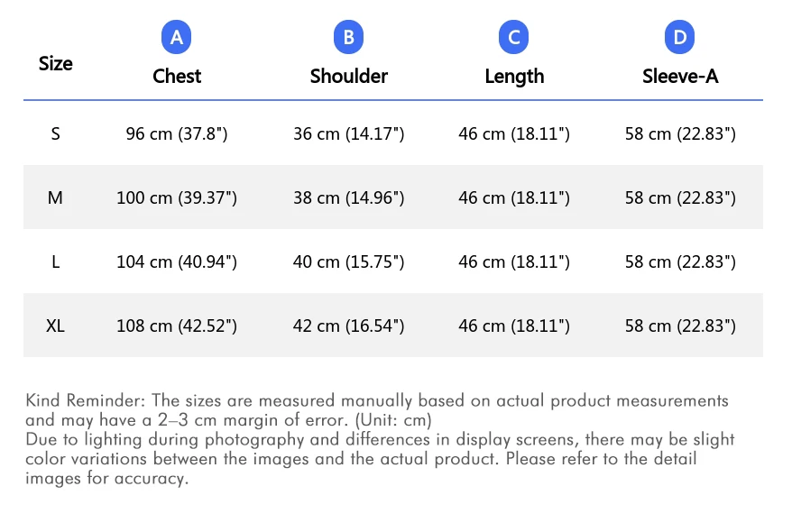Click the Shoulder column header
The height and width of the screenshot is (532, 792).
(x=348, y=77)
